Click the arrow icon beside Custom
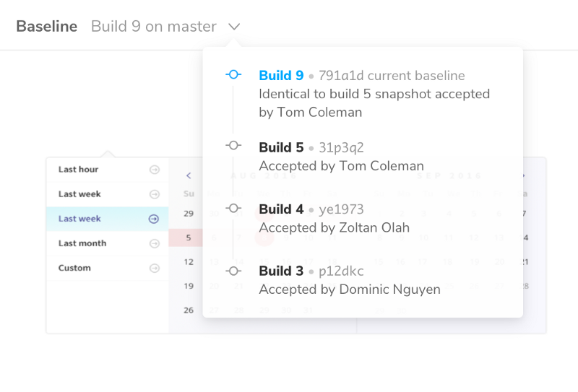The image size is (578, 392). [x=154, y=268]
